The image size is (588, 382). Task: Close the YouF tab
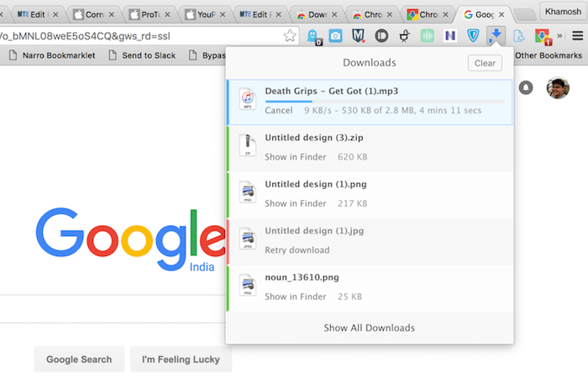223,14
